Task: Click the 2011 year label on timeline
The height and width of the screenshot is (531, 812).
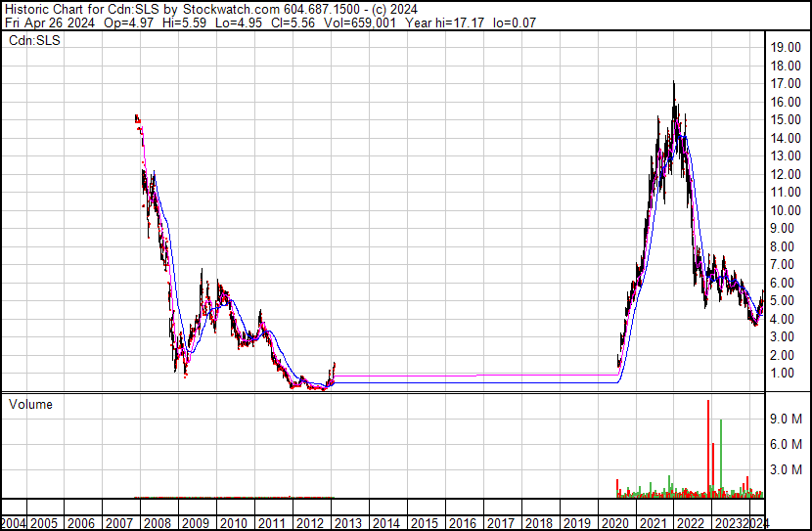Action: coord(272,523)
